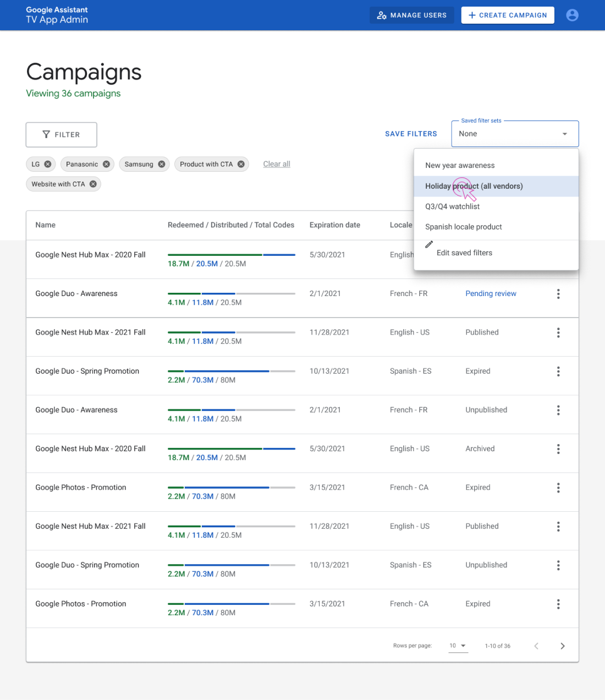This screenshot has width=605, height=700.
Task: Click the Google Assistant TV App Admin logo
Action: coord(57,15)
